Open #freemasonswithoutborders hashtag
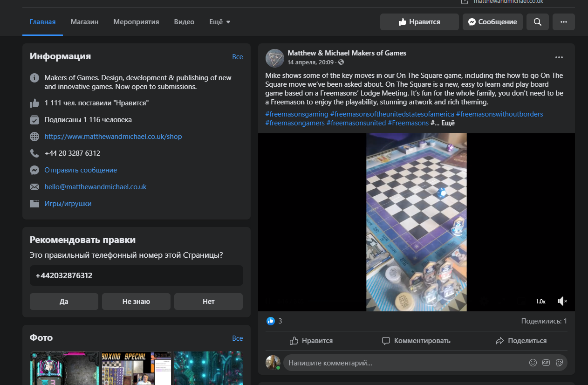 pyautogui.click(x=499, y=114)
